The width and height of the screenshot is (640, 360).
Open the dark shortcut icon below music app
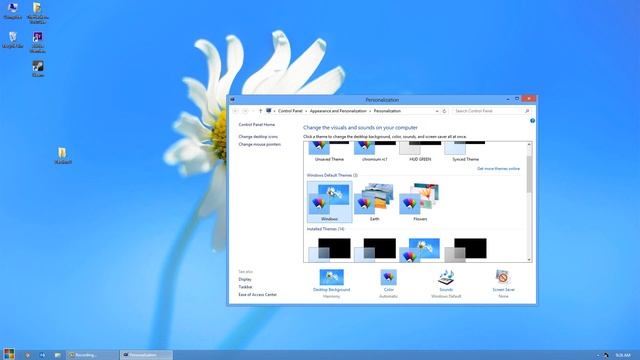click(38, 66)
